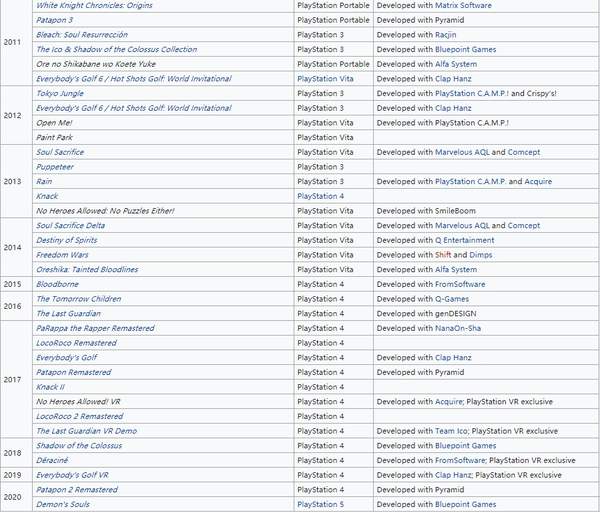Open the Patapon 3 game link

54,20
